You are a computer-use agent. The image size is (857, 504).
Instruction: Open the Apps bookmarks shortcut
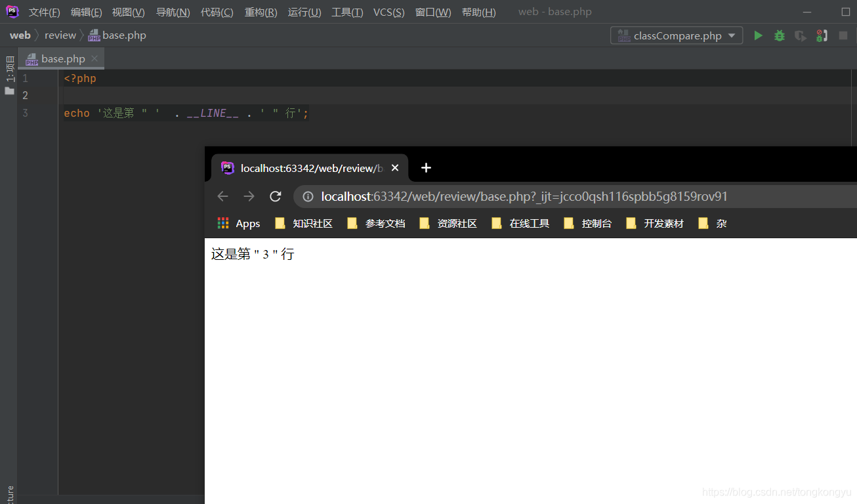[x=239, y=224]
